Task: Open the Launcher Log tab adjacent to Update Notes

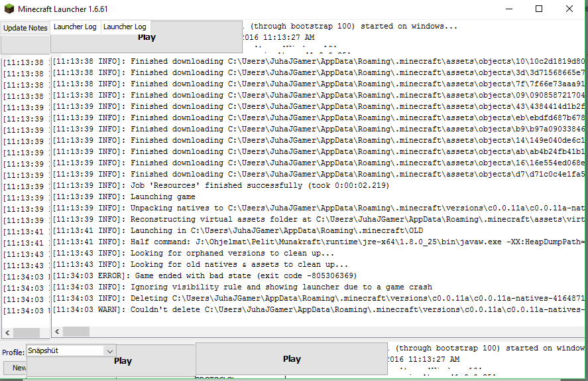Action: tap(75, 27)
